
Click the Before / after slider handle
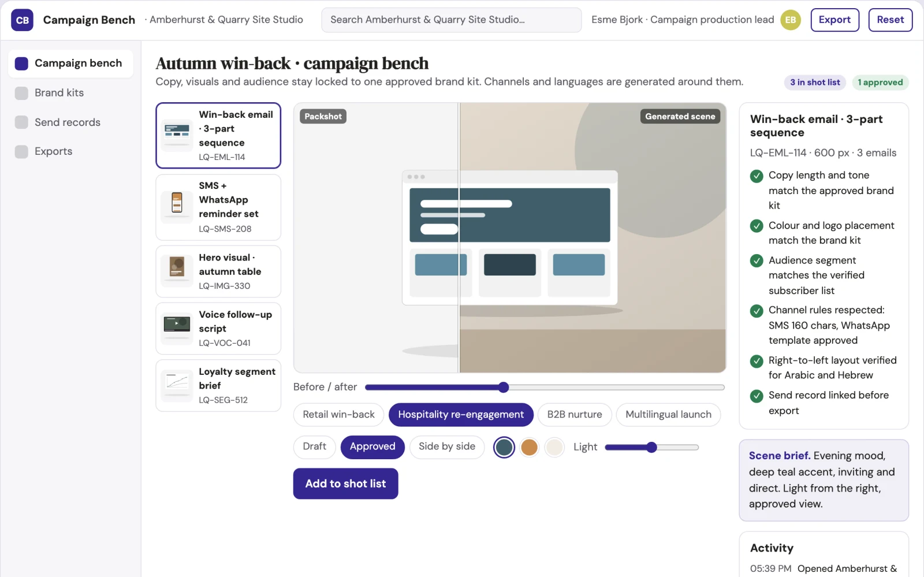click(504, 388)
